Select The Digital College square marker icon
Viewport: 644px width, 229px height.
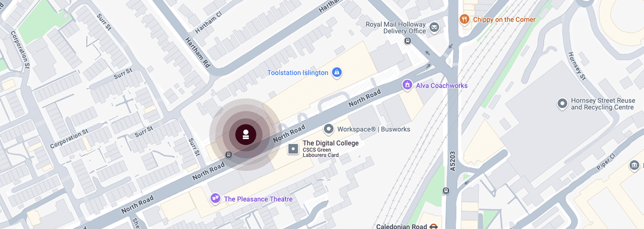click(x=293, y=148)
